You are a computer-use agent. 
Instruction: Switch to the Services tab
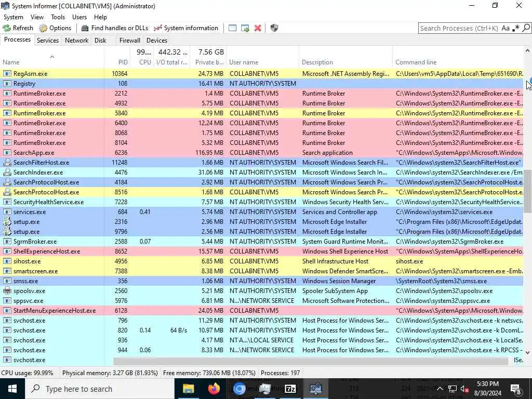47,41
